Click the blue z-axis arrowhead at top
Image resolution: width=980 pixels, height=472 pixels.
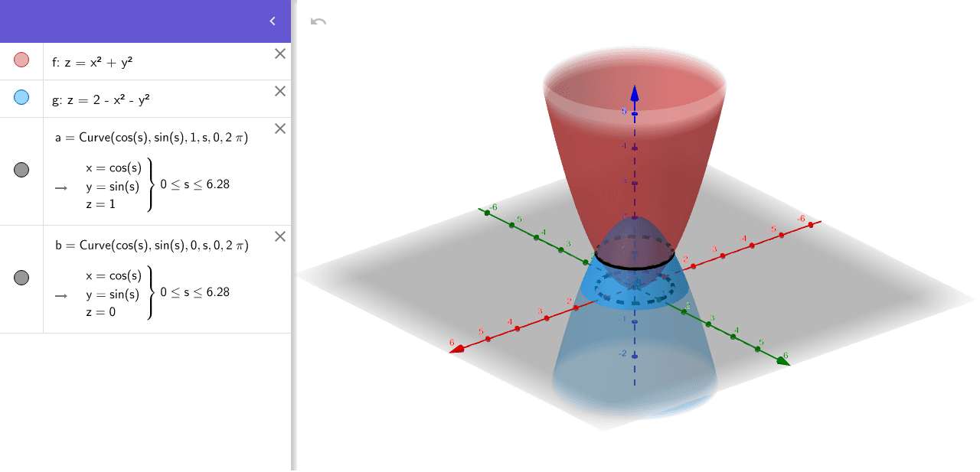click(634, 93)
